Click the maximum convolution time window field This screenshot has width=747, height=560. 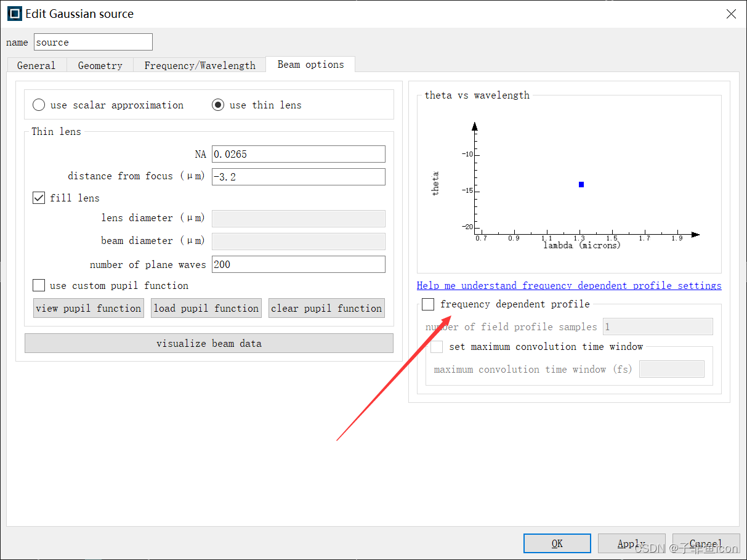[672, 369]
